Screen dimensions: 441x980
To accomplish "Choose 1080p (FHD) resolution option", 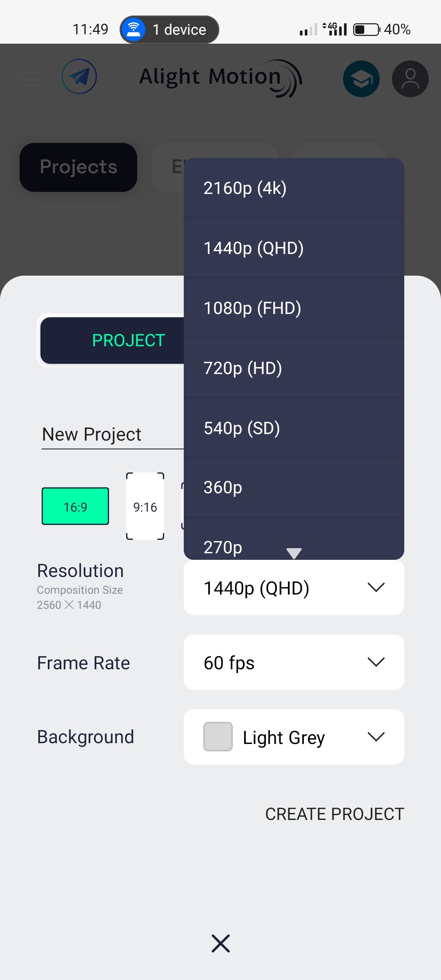I will click(294, 308).
